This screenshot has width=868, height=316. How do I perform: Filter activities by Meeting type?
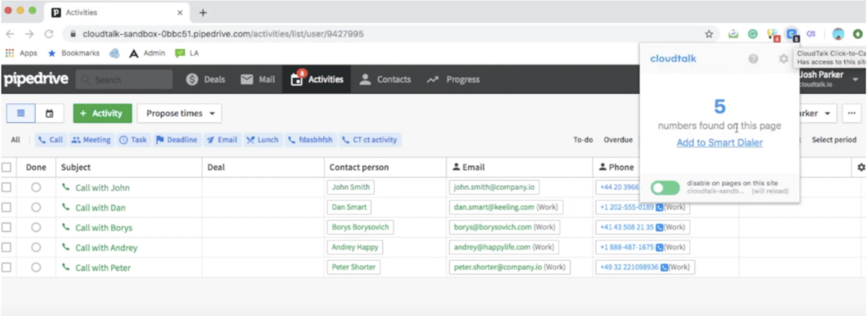[x=91, y=140]
